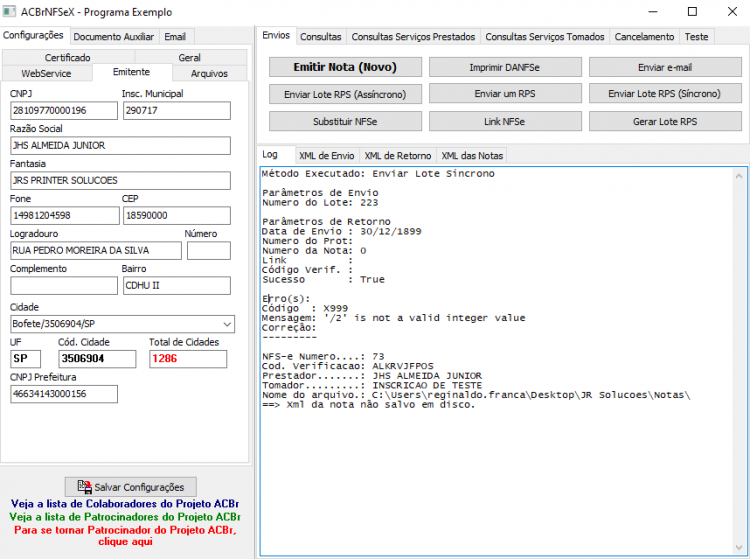Switch to the Consultas tab
Screen dimensions: 750x559
coord(320,37)
